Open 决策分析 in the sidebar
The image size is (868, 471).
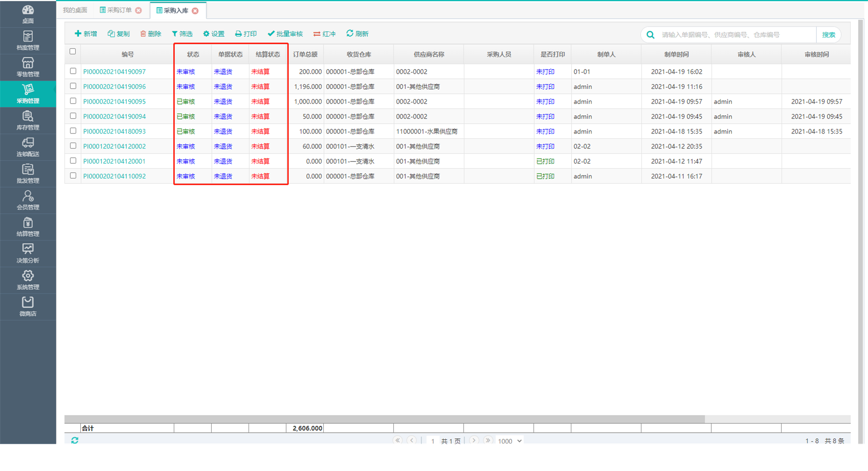tap(28, 253)
